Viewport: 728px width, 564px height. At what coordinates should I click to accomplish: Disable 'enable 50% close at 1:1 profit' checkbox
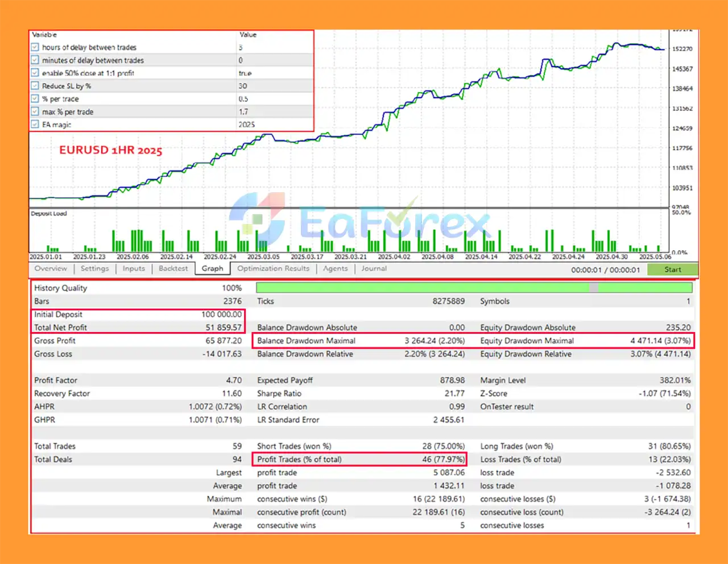coord(35,73)
